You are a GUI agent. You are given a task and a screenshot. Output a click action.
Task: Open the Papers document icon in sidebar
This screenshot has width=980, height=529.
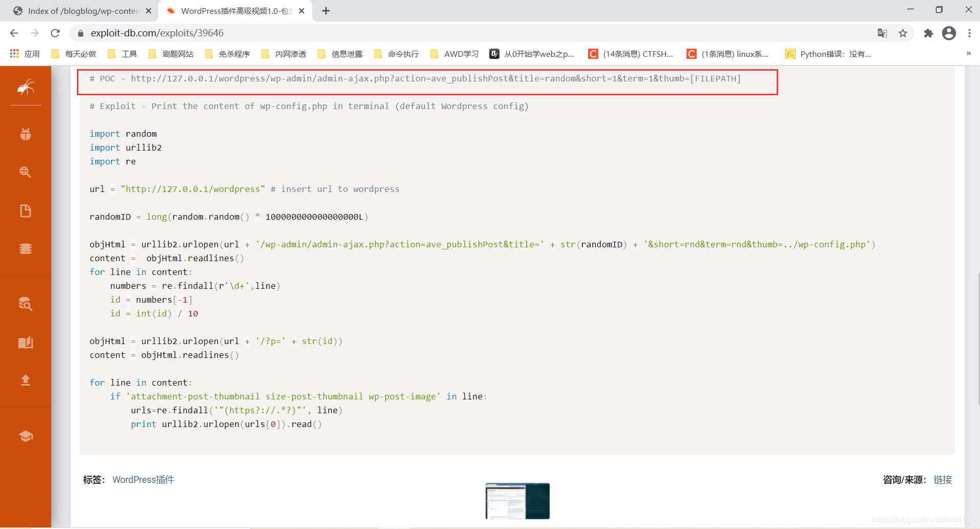click(x=26, y=210)
